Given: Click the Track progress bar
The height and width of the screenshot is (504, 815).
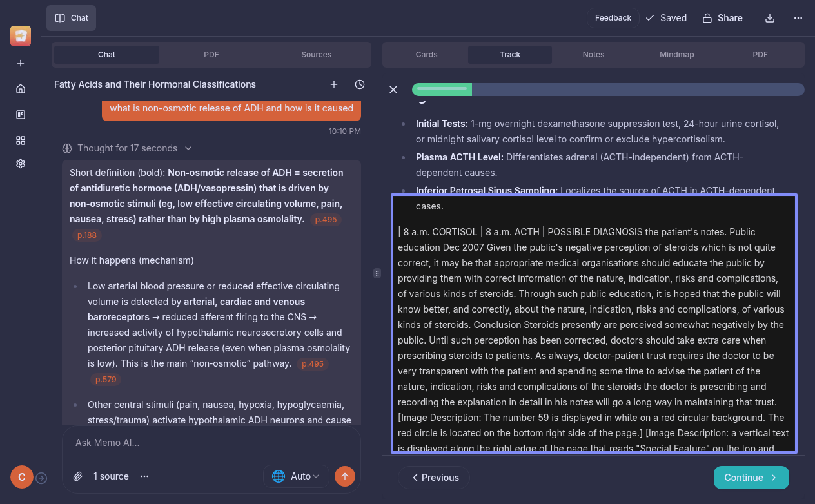Looking at the screenshot, I should coord(607,90).
